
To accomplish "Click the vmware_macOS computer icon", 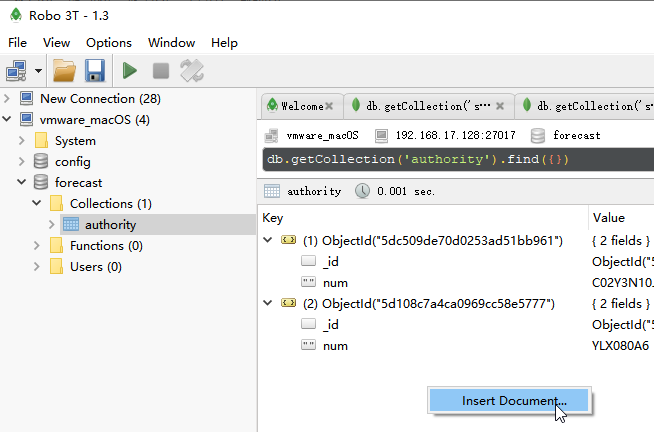I will coord(27,119).
